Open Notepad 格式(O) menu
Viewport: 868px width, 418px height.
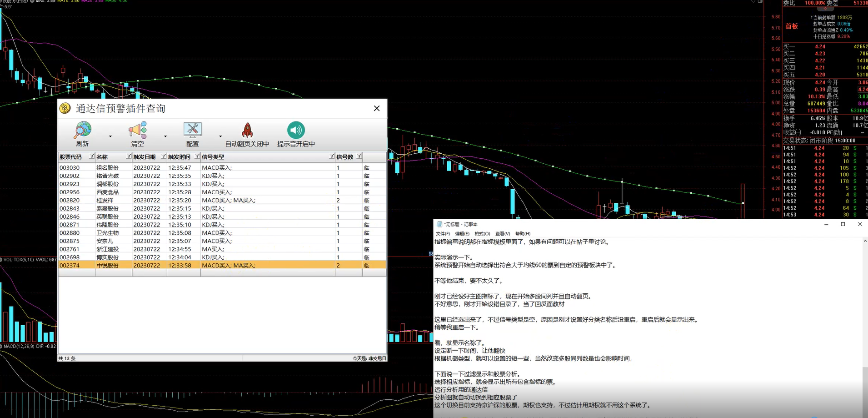[482, 234]
